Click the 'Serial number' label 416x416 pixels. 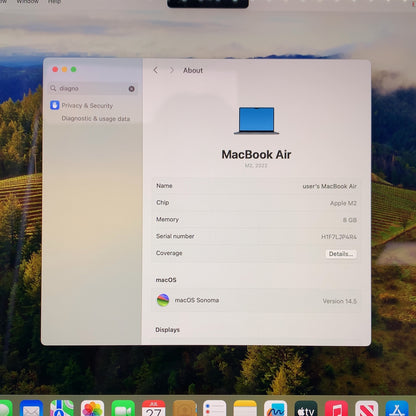coord(175,236)
